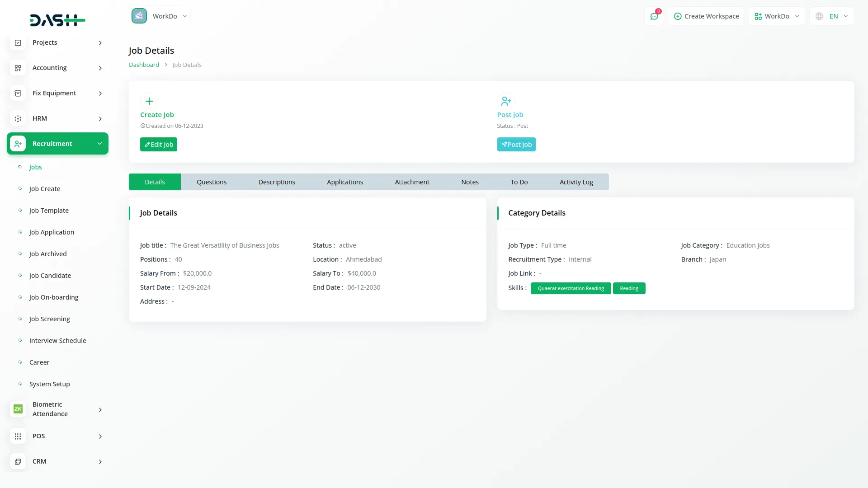Open System Setup in the sidebar
This screenshot has height=488, width=868.
50,384
